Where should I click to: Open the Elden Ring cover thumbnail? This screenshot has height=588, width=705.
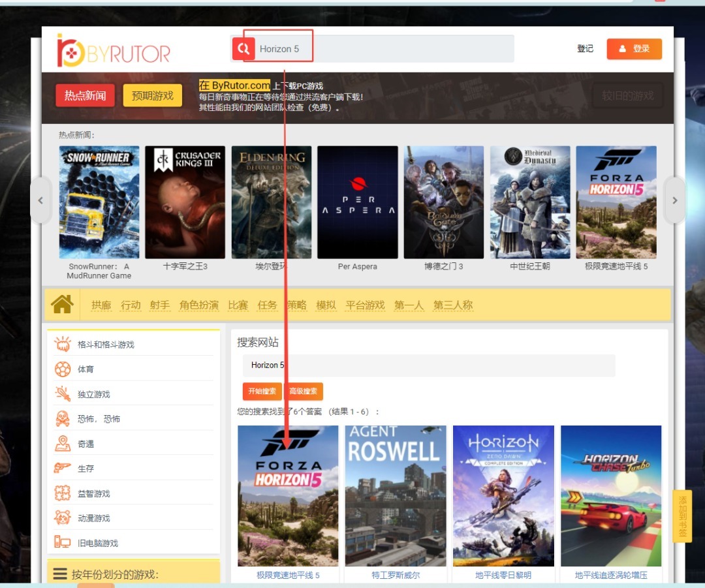coord(272,202)
